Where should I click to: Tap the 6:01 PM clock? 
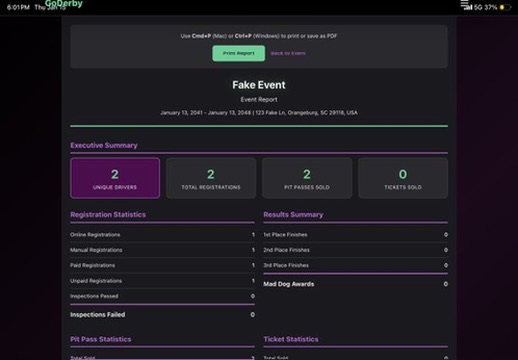(x=18, y=7)
